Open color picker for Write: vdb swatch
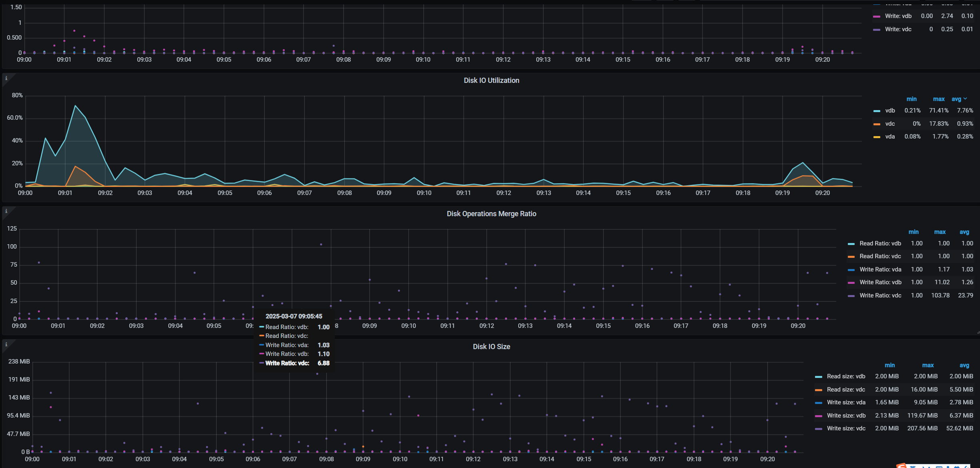Screen dimensions: 980x468 877,16
